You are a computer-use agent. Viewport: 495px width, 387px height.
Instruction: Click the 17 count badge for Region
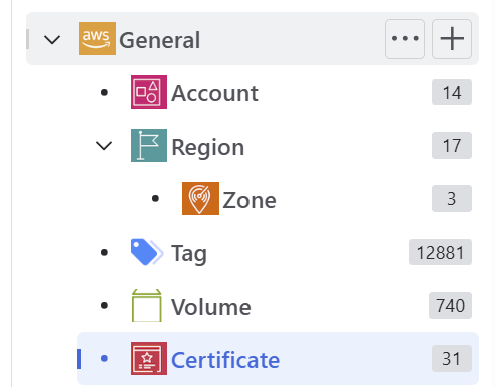tap(452, 145)
